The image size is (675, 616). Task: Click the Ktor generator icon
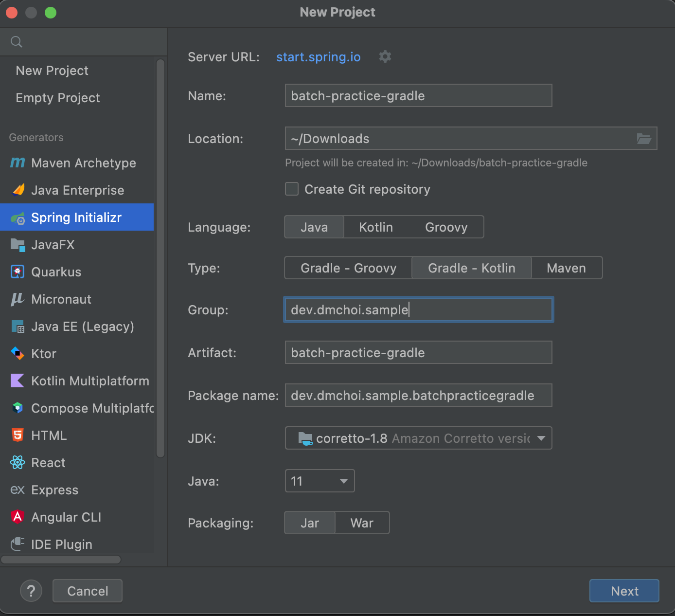18,354
